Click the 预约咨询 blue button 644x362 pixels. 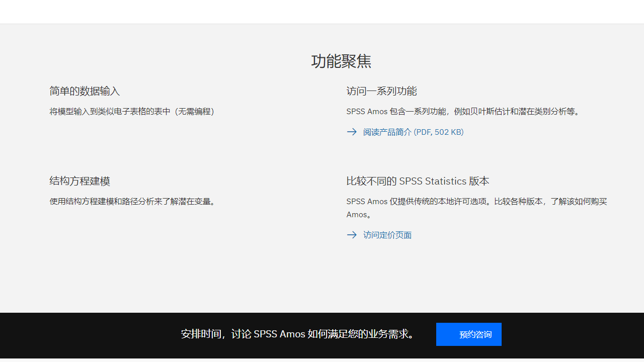pyautogui.click(x=469, y=334)
